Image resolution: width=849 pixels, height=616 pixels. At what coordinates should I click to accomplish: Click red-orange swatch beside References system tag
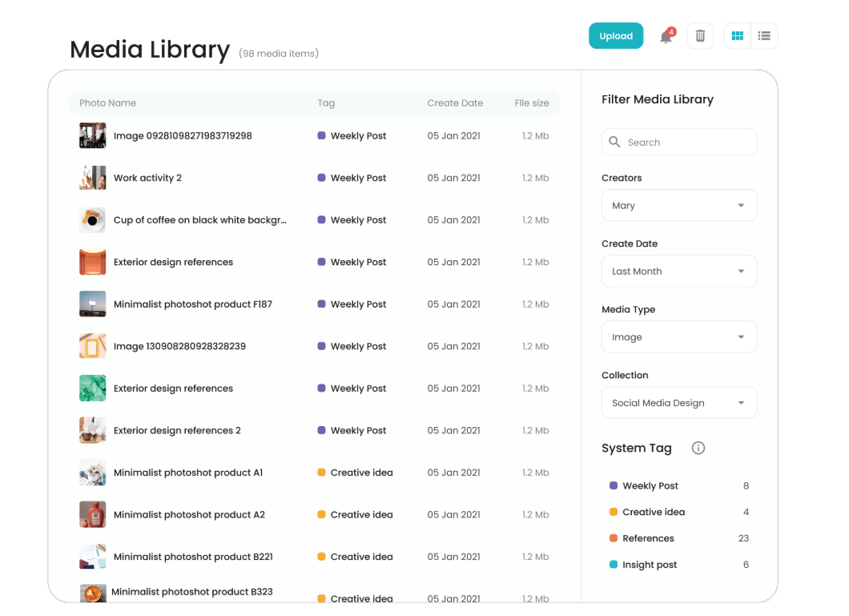pos(614,538)
